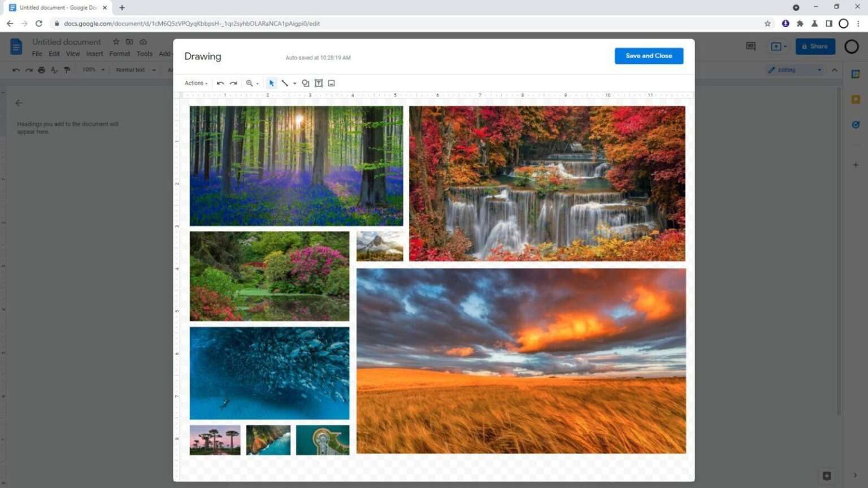868x488 pixels.
Task: Open Google Keep from the side panel
Action: pos(856,99)
